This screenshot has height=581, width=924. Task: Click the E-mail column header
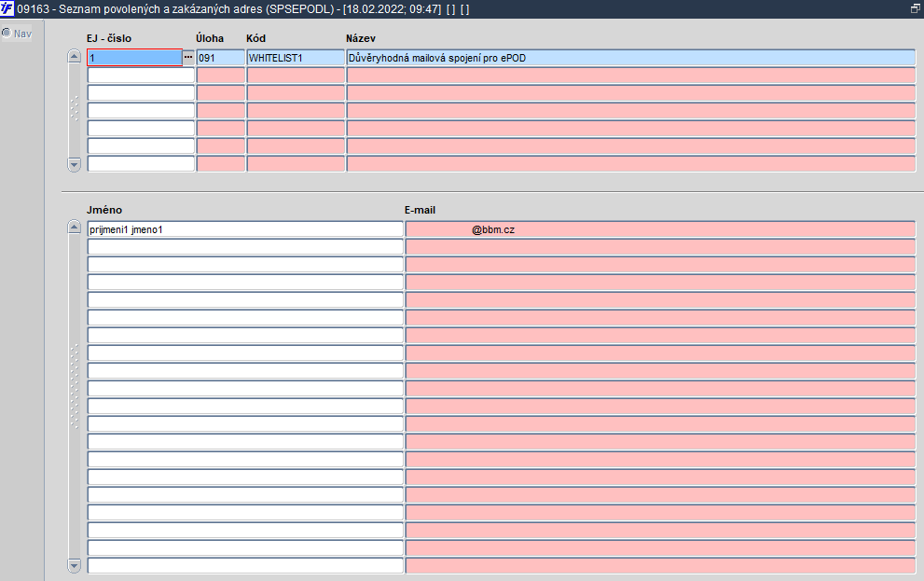pos(421,210)
